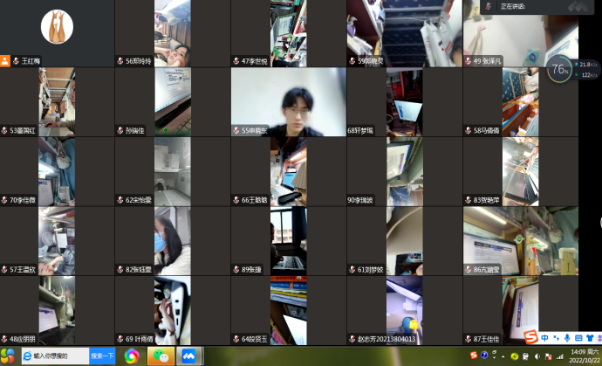Select the 王红梅 host avatar tile

pyautogui.click(x=57, y=33)
